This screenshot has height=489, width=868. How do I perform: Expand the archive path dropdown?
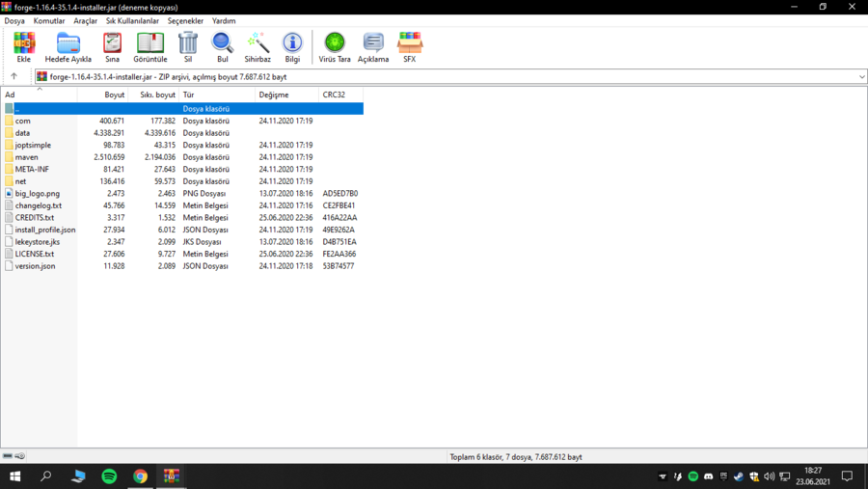(862, 77)
